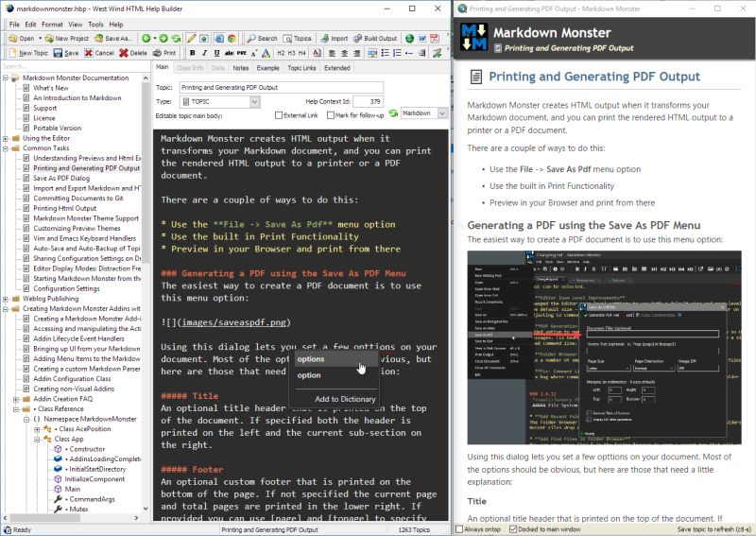Apply strikethrough abc formatting

(229, 53)
